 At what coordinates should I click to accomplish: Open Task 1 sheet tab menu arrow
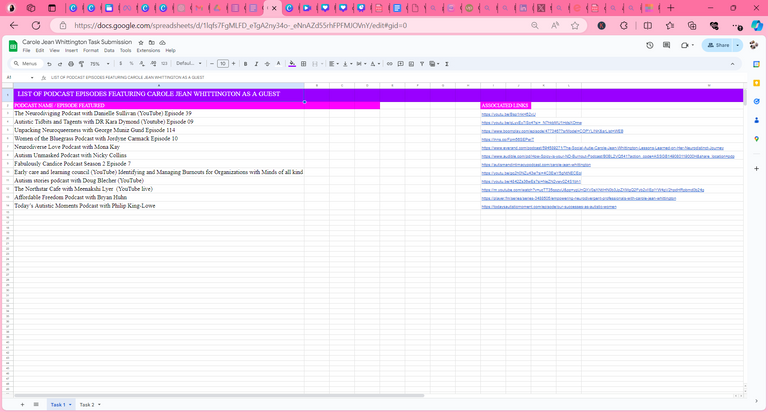70,405
